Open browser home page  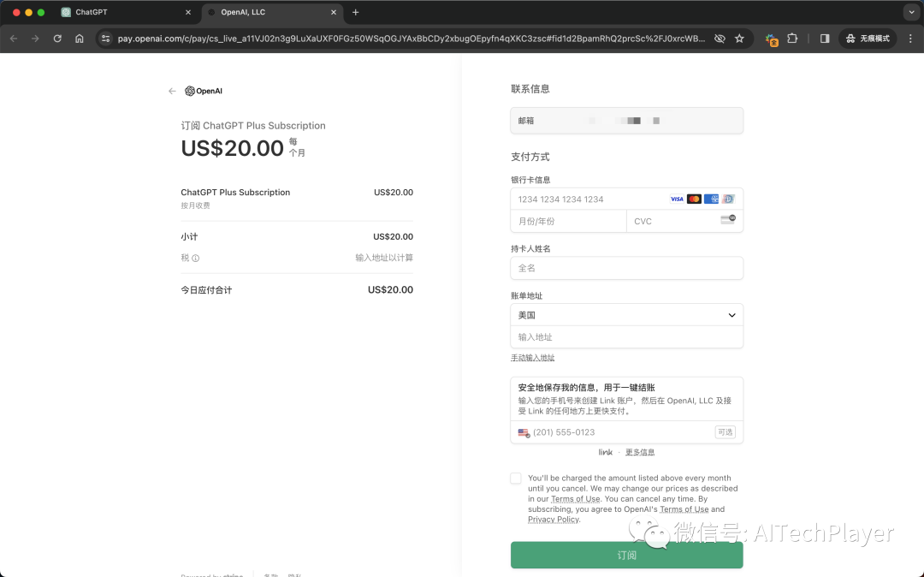click(80, 39)
